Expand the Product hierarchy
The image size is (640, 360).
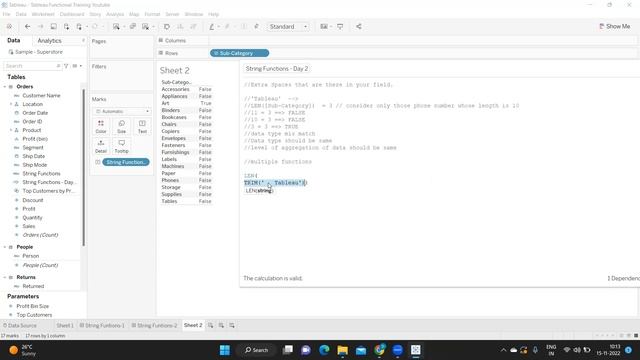tap(11, 130)
